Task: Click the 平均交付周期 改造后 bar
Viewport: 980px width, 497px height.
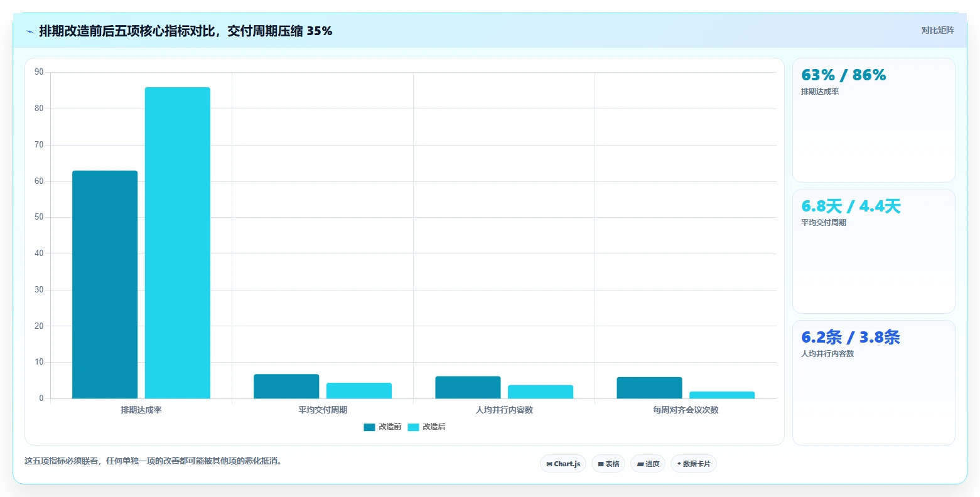Action: [359, 391]
